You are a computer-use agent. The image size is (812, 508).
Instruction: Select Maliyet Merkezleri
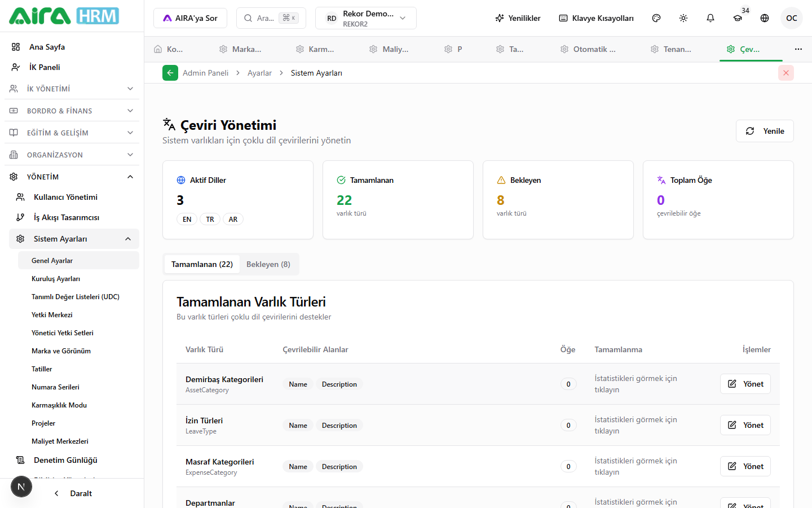click(78, 441)
